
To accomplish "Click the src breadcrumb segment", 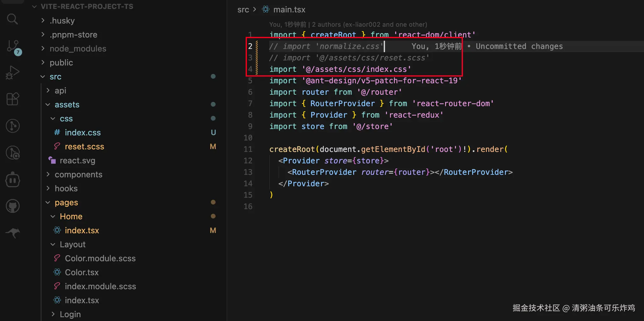I will point(243,10).
